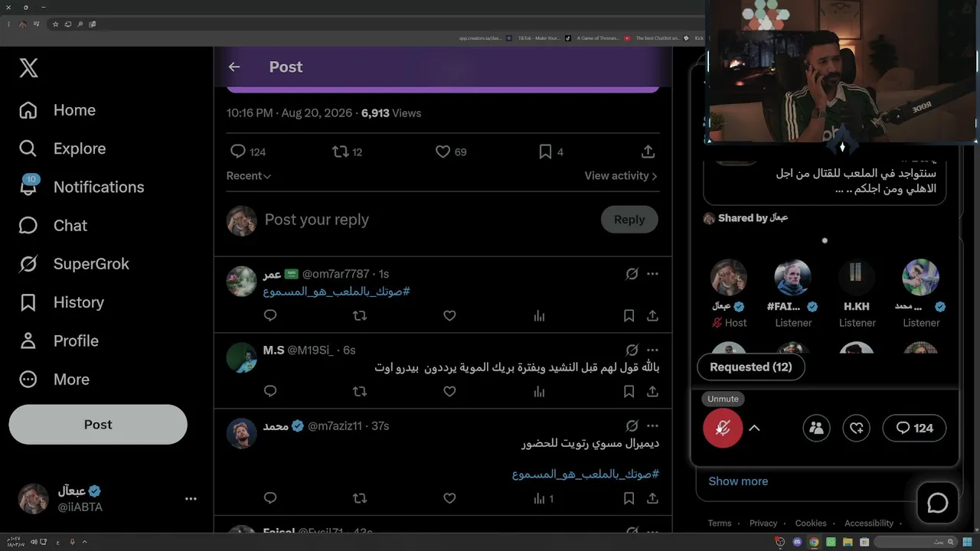Like @M19Si_'s reply

pos(449,391)
